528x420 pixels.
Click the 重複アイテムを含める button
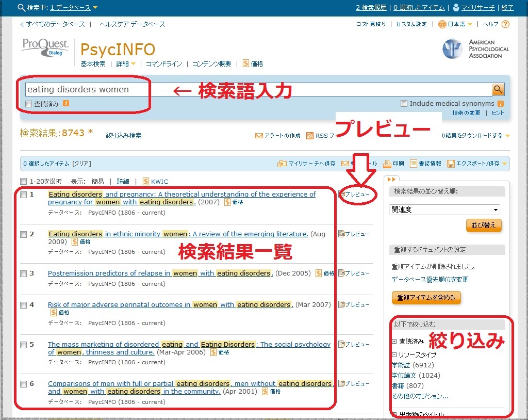click(426, 298)
